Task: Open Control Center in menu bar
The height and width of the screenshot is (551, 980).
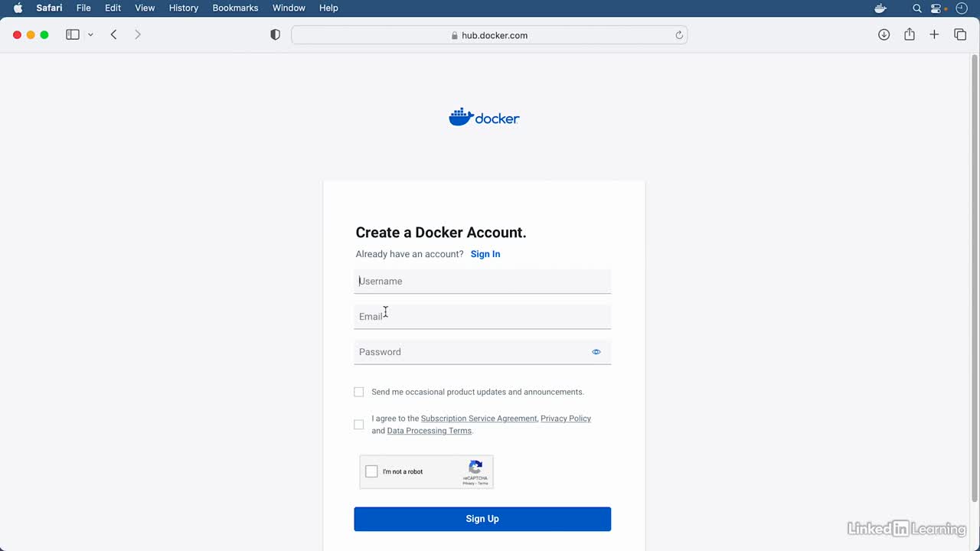Action: [936, 8]
